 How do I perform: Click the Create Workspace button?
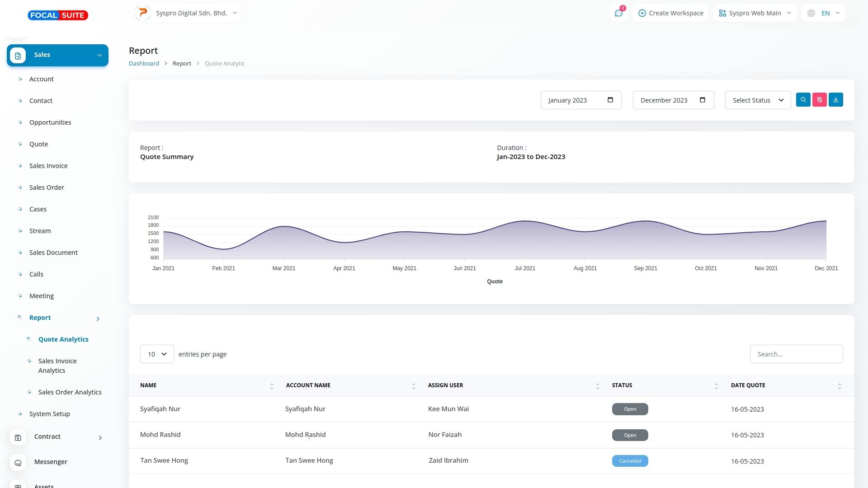click(670, 13)
